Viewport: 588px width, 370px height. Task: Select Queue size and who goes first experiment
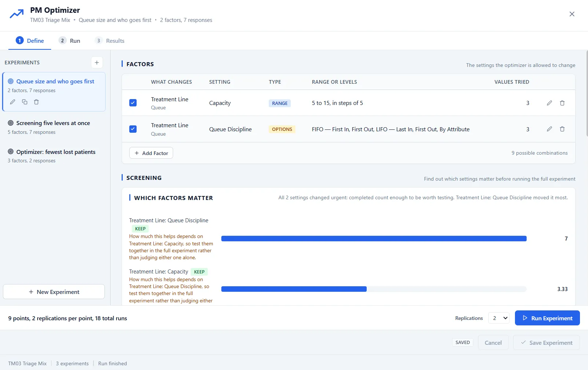pyautogui.click(x=54, y=92)
